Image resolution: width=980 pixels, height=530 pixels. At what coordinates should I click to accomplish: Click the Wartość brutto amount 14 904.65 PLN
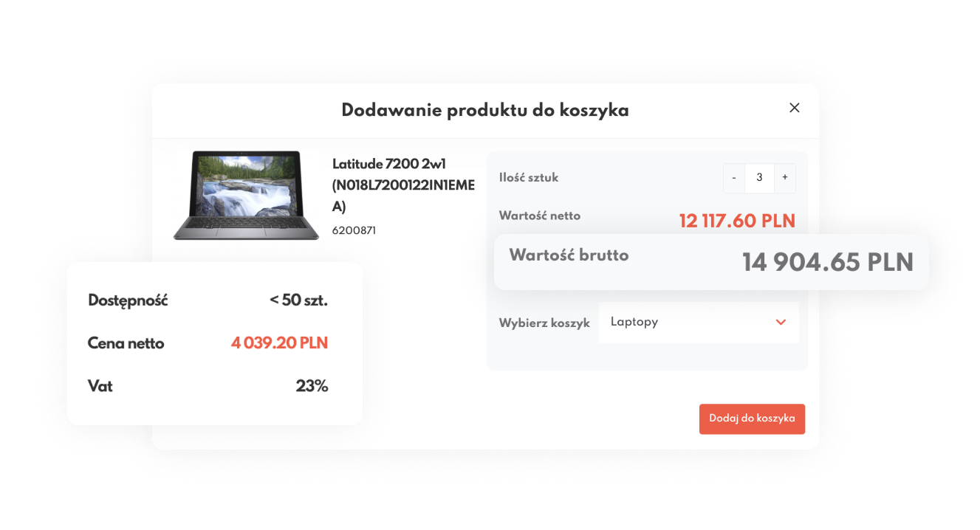pyautogui.click(x=828, y=263)
